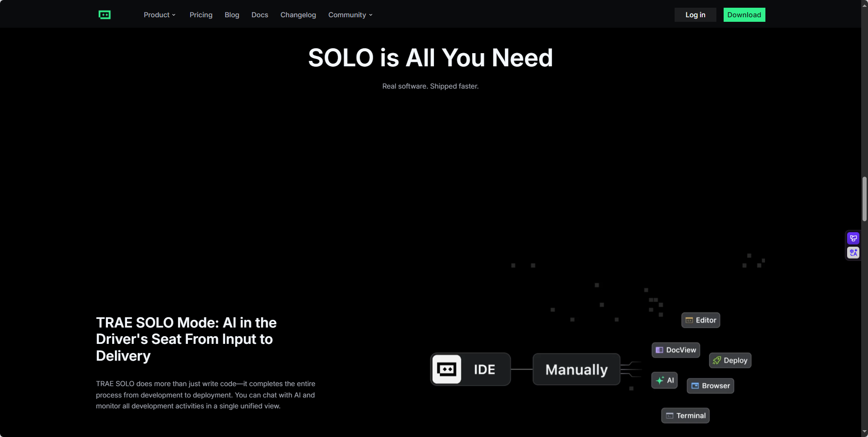The image size is (868, 437).
Task: Go to the Blog link
Action: pos(232,15)
